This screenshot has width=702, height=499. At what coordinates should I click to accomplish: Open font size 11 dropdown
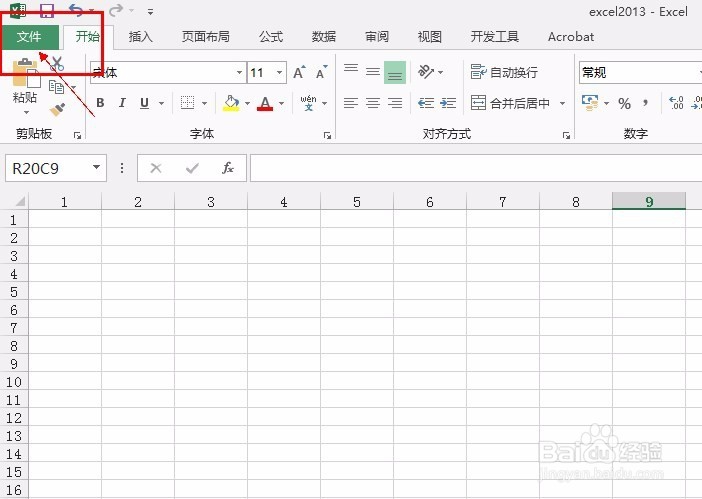pos(279,73)
